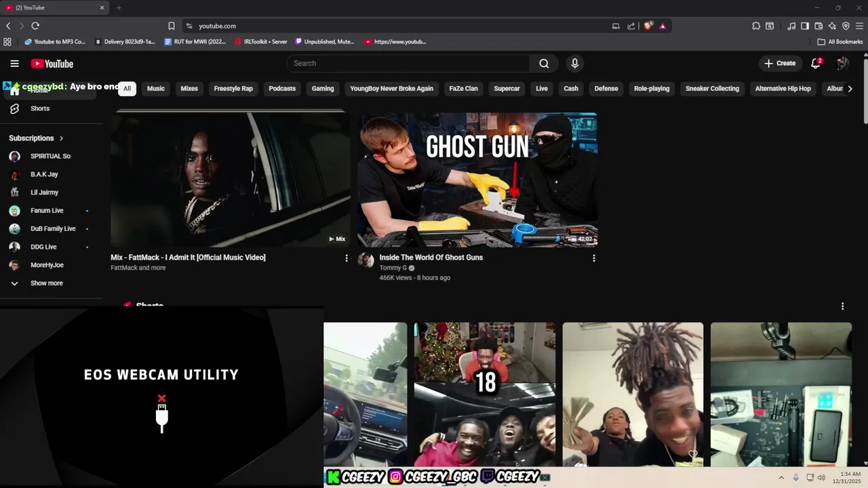Open the browser main menu
Viewport: 868px width, 488px height.
(859, 26)
